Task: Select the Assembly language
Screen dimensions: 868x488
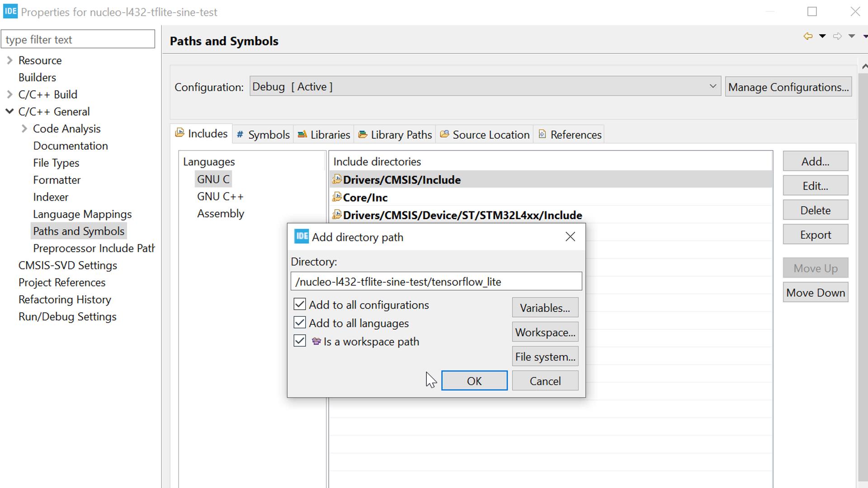Action: (221, 213)
